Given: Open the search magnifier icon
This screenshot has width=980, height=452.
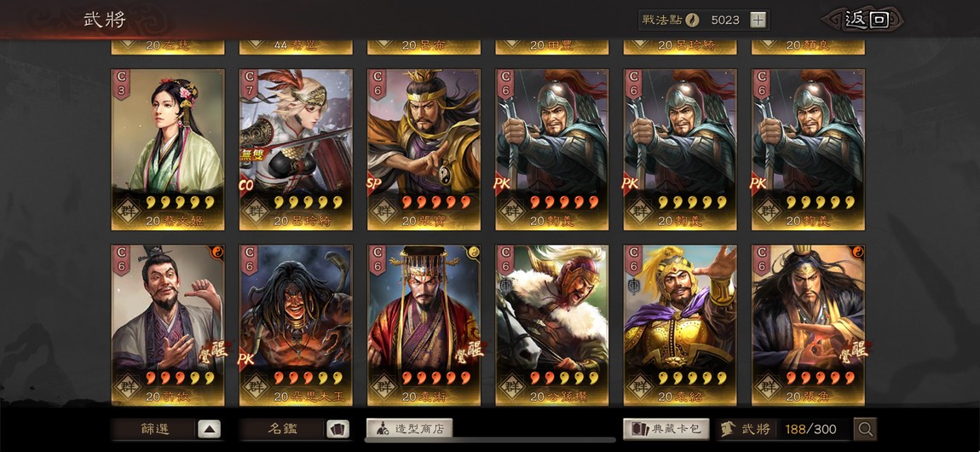Looking at the screenshot, I should 866,430.
